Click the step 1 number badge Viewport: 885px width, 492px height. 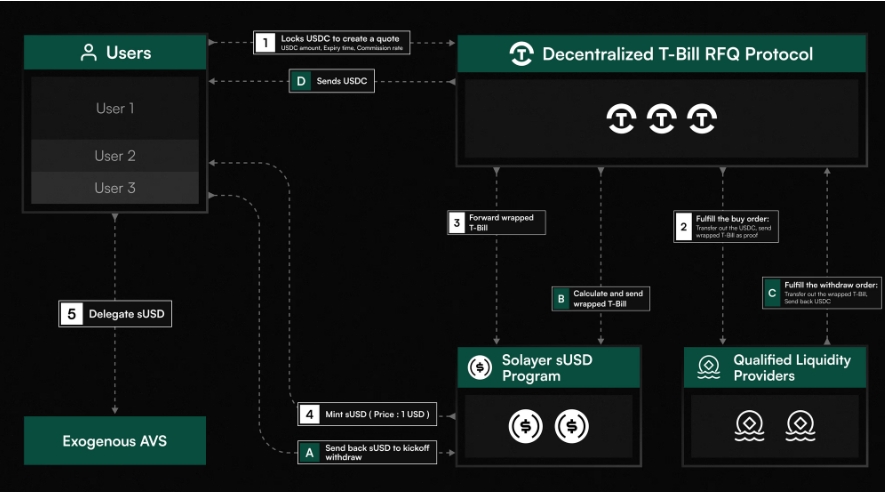265,43
